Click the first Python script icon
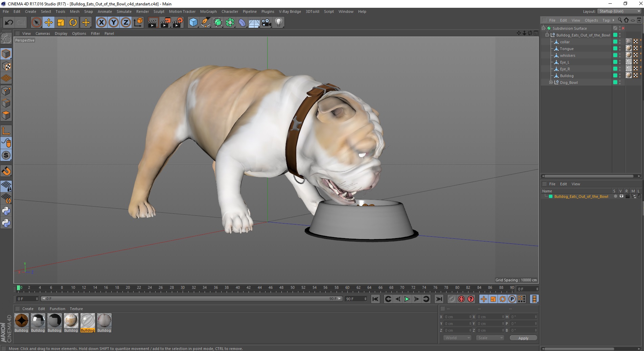This screenshot has height=351, width=644. pos(6,211)
